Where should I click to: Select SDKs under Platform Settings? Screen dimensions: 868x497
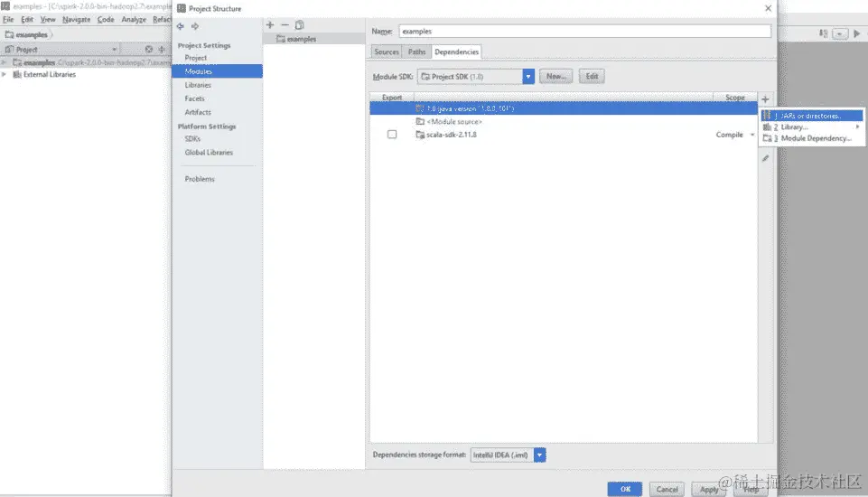pos(192,138)
